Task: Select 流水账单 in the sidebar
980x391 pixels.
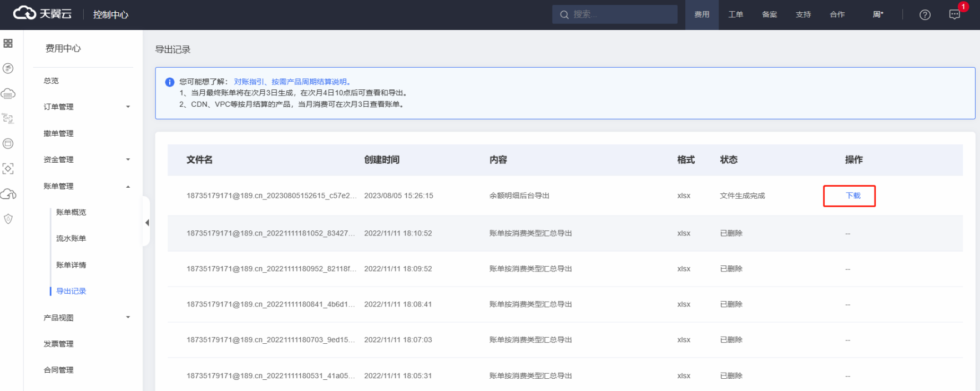Action: 71,238
